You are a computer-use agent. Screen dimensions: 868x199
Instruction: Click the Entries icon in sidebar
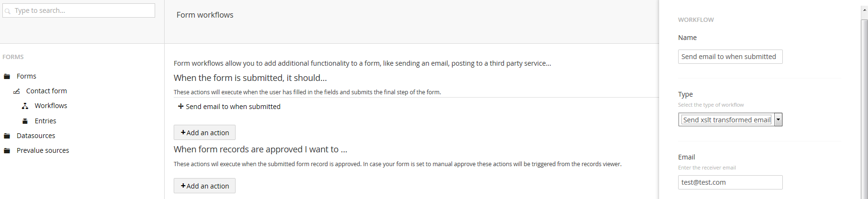25,121
